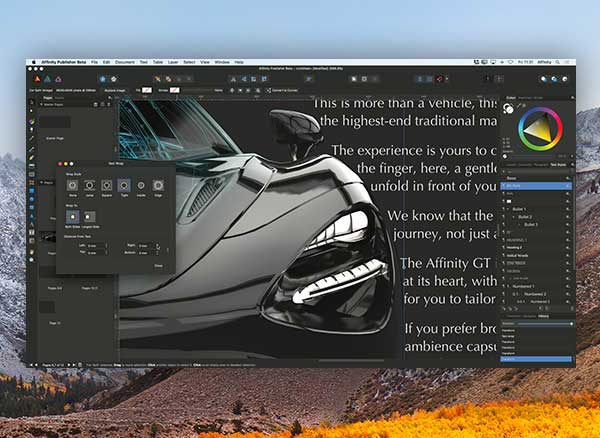This screenshot has height=438, width=600.
Task: Set Wrap To Both Sides
Action: (x=73, y=217)
